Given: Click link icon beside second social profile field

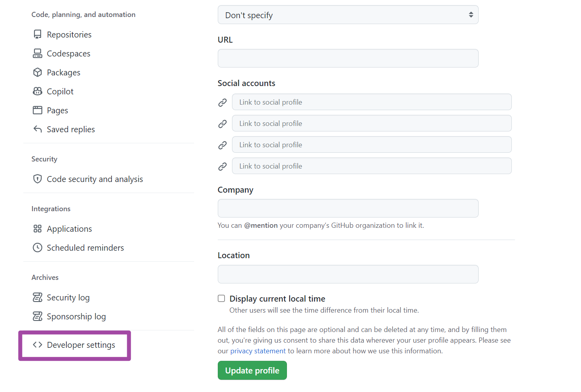Looking at the screenshot, I should coord(223,124).
